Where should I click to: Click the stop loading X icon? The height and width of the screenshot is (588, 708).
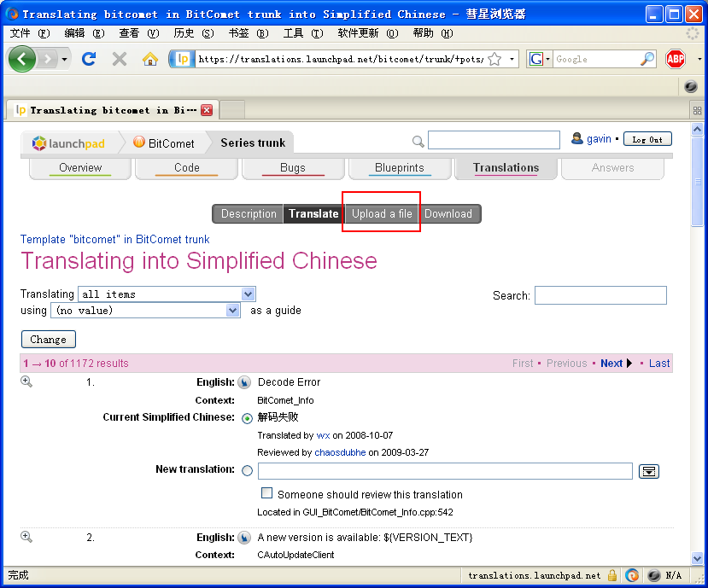pos(120,59)
